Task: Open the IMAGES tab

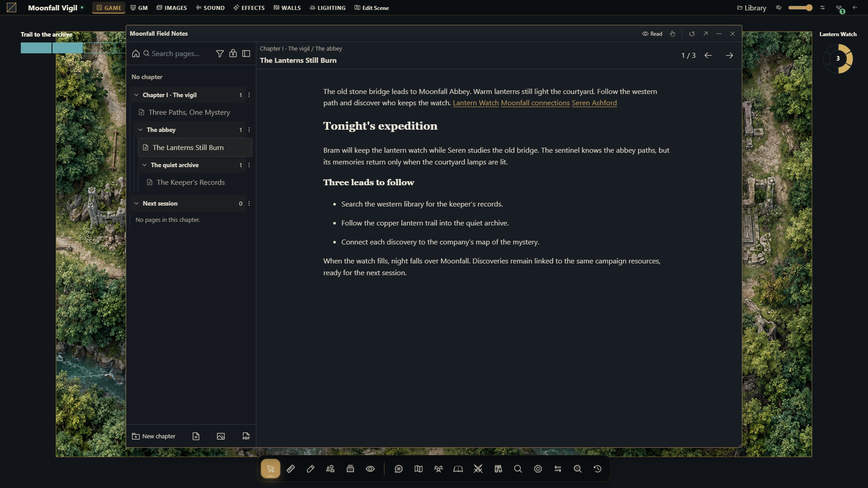Action: click(171, 8)
